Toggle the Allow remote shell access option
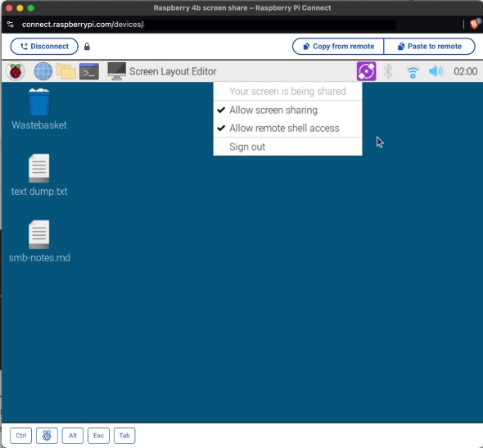The height and width of the screenshot is (448, 483). point(287,129)
